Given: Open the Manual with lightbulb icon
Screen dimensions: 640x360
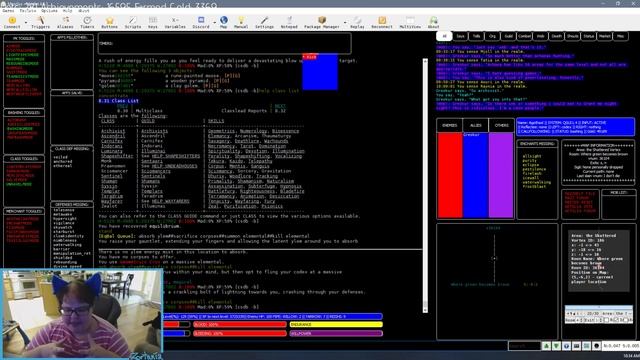Looking at the screenshot, I should [x=241, y=22].
